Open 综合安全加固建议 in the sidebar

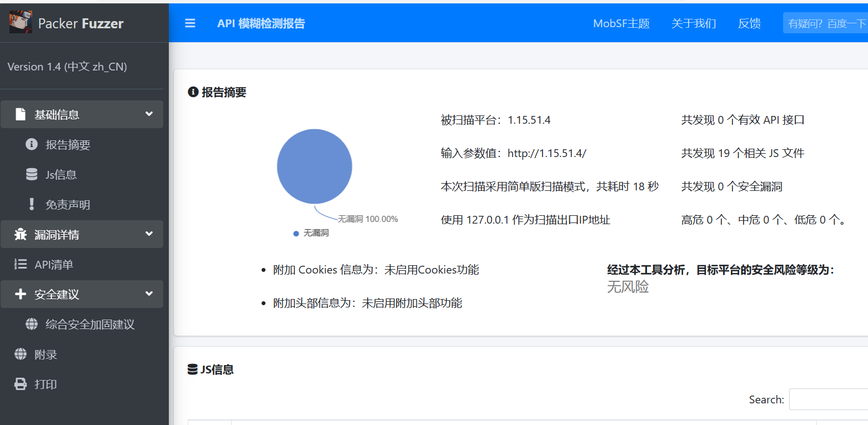[x=82, y=324]
